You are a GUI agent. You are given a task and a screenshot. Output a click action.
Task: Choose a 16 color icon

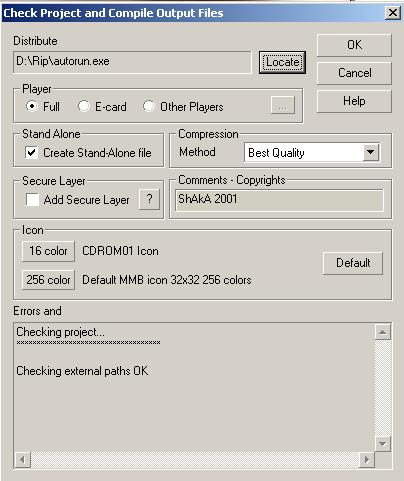tap(48, 251)
